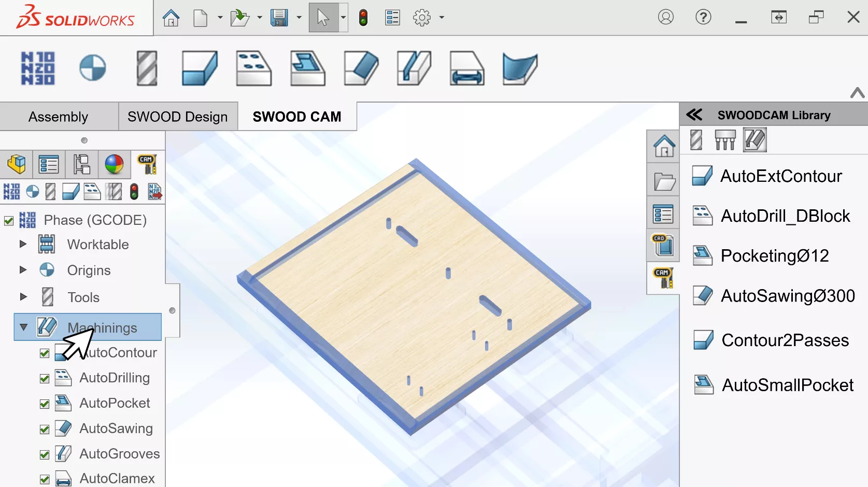Click the Contouring ribbon icon
Screen dimensions: 868x487
click(200, 68)
